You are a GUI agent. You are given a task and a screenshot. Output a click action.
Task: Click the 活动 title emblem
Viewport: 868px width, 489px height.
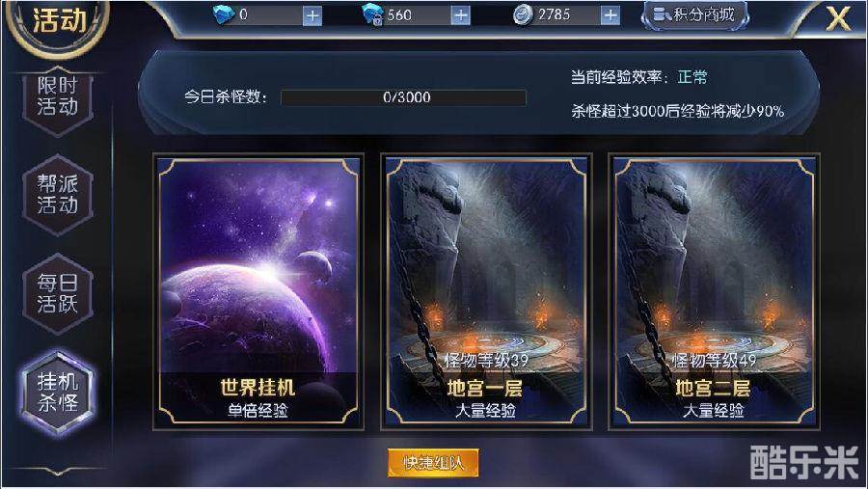pos(59,22)
